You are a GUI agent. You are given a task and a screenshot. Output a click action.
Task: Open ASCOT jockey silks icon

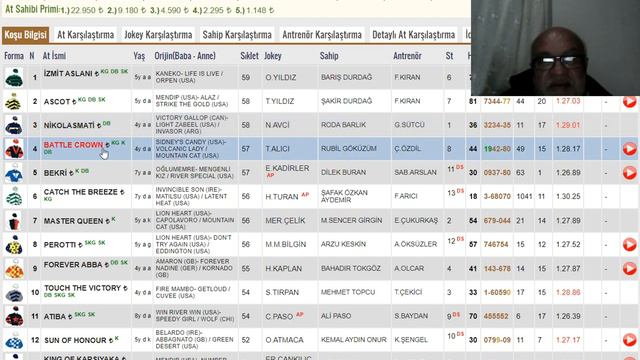tap(14, 101)
